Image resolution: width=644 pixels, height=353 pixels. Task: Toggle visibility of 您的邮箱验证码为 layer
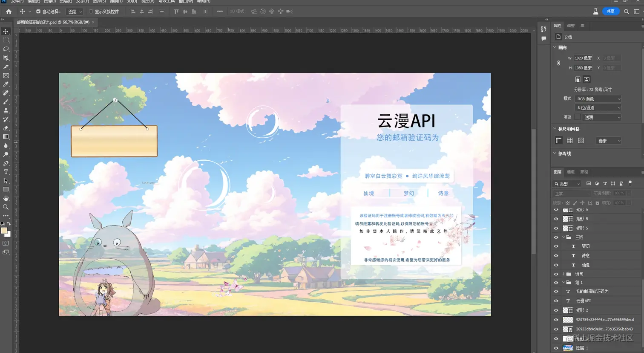pos(556,292)
